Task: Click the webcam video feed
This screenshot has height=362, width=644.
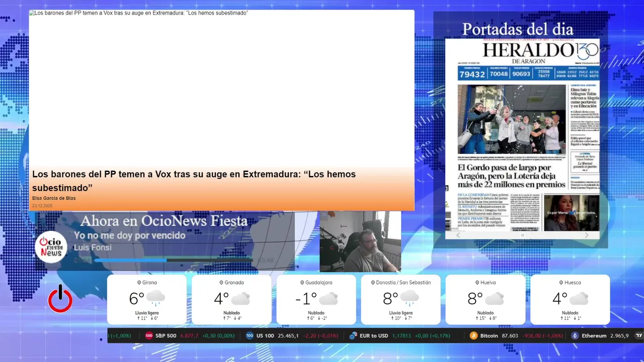Action: (x=360, y=241)
